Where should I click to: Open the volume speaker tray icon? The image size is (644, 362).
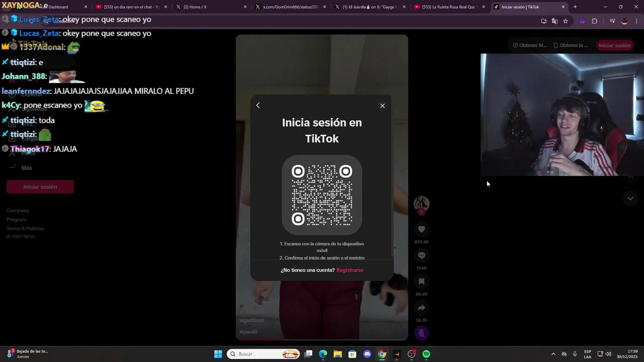click(x=608, y=354)
